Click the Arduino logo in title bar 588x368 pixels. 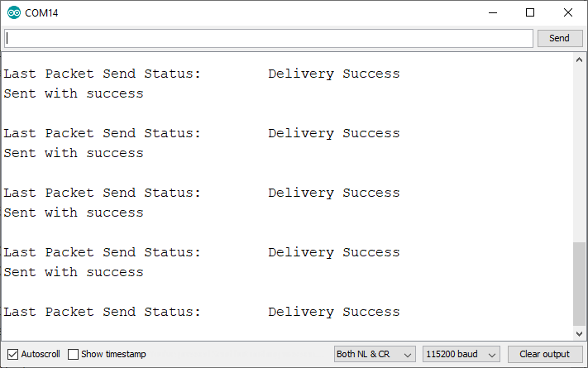(x=14, y=12)
